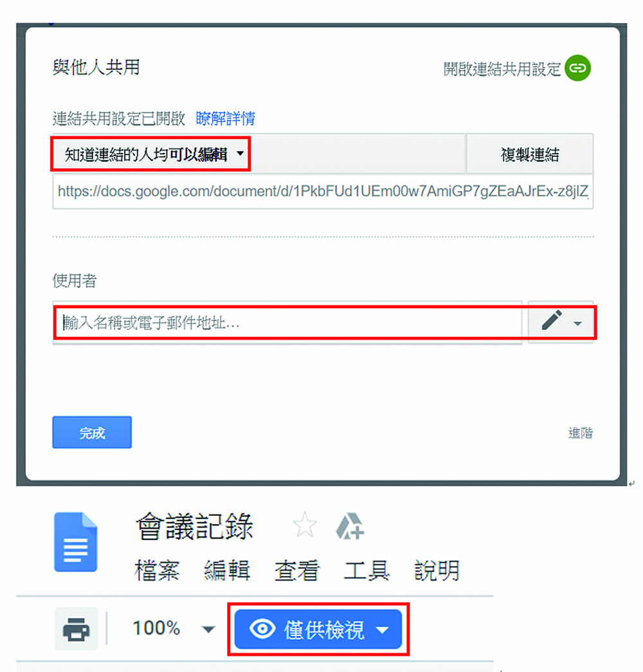Click the blue 完成 button
The height and width of the screenshot is (672, 643).
click(x=92, y=432)
